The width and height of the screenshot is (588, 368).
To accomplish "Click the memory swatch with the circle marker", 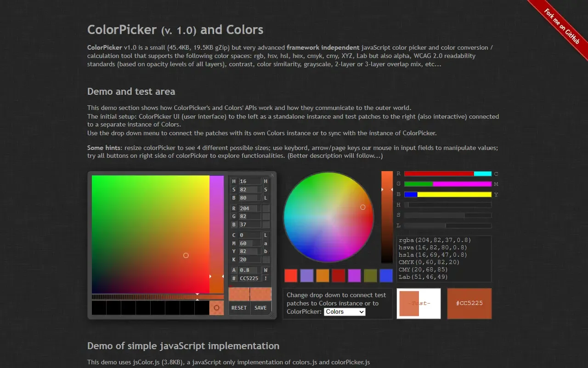I will (x=216, y=308).
